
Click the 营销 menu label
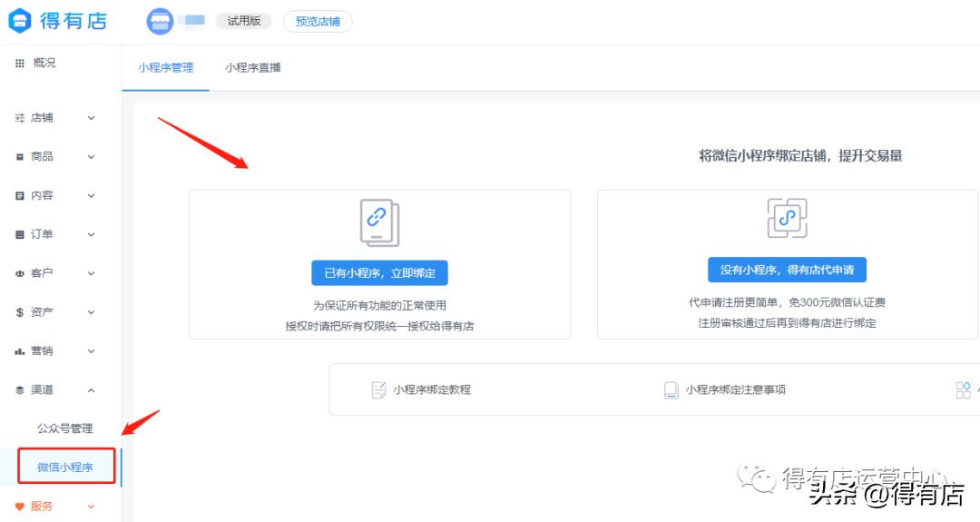click(42, 351)
